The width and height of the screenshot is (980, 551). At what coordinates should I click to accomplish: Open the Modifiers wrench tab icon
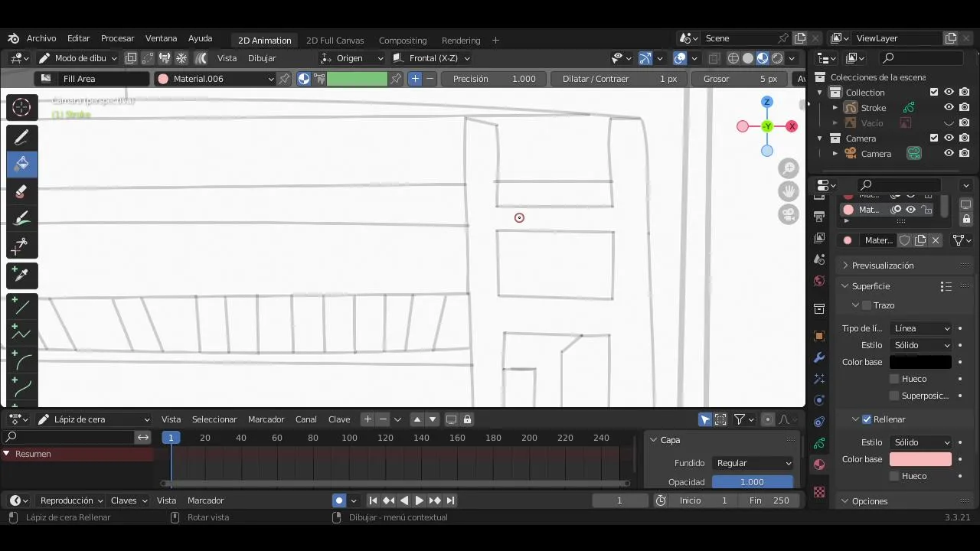819,357
